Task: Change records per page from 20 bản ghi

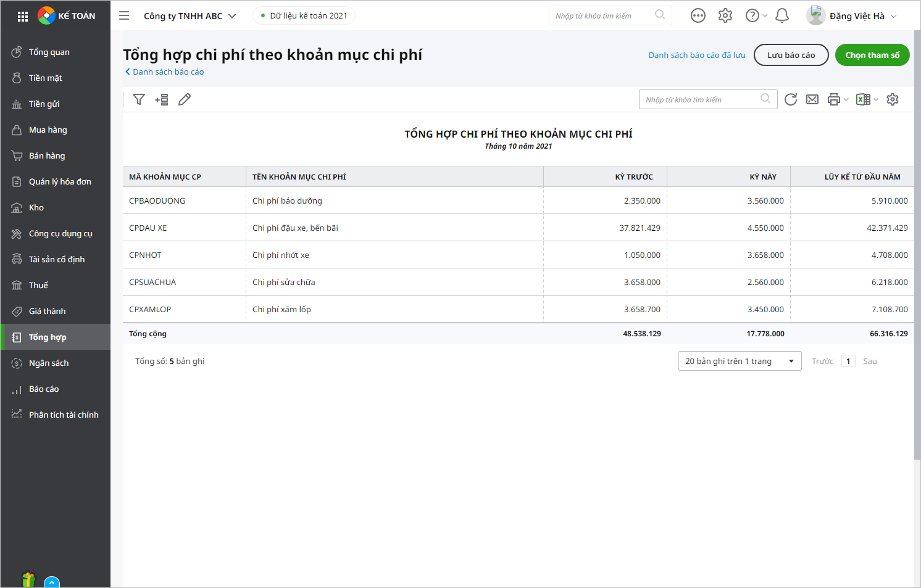Action: pyautogui.click(x=740, y=361)
